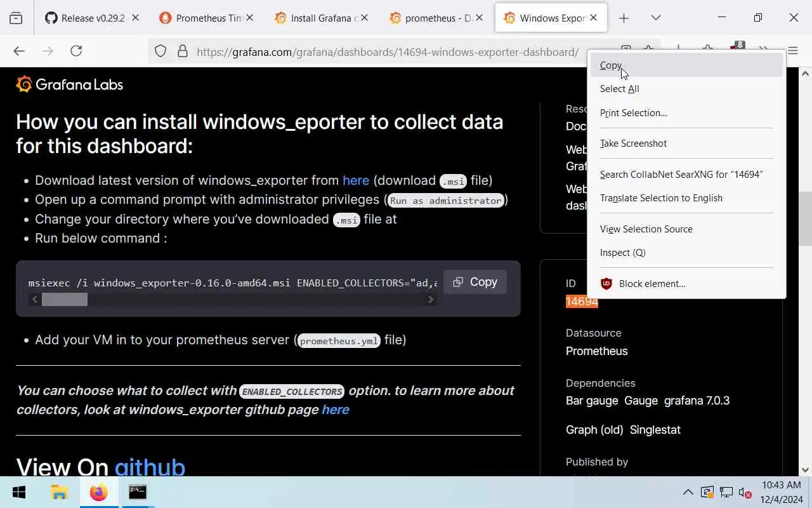Show hidden system tray icons
This screenshot has width=812, height=508.
point(688,492)
